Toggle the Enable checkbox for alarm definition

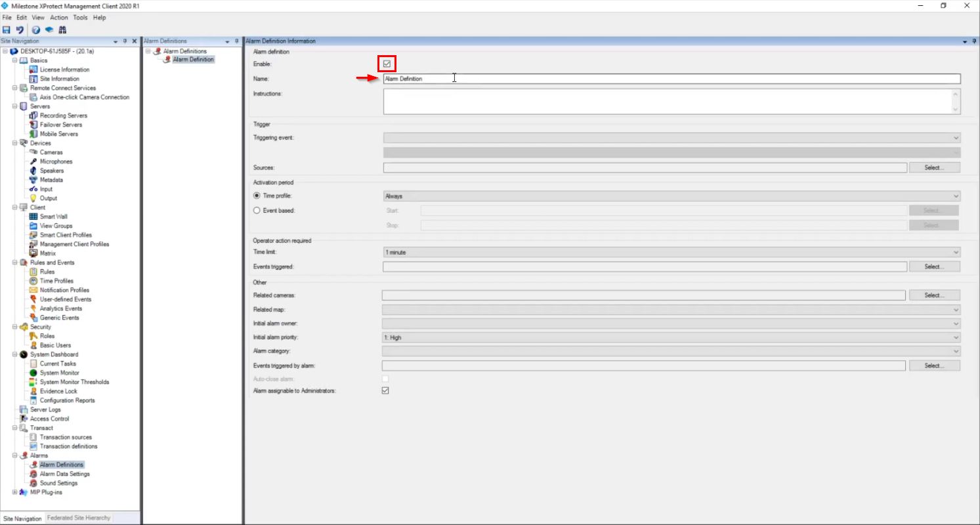click(x=387, y=64)
